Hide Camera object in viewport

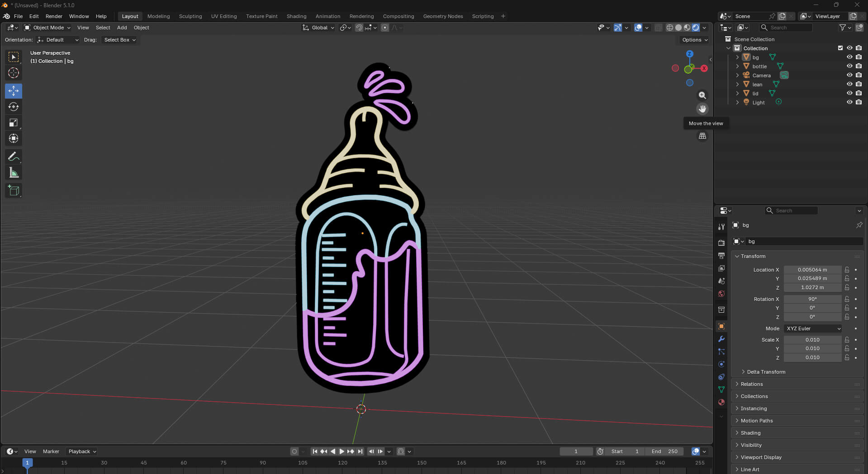tap(849, 75)
